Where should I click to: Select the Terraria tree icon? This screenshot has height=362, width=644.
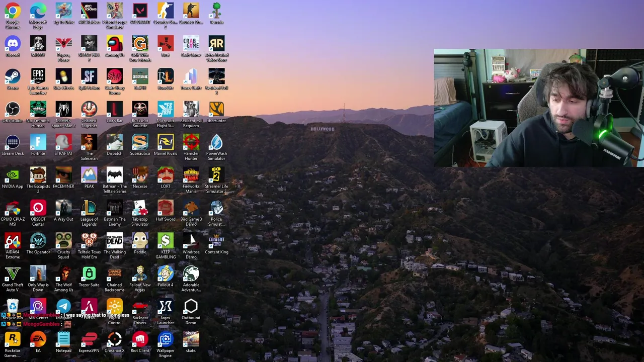coord(216,11)
